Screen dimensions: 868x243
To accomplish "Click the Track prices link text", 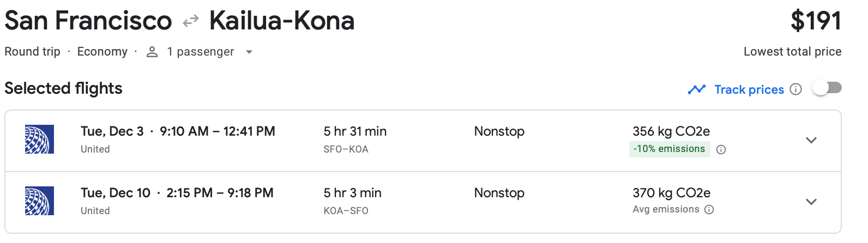I will click(749, 89).
